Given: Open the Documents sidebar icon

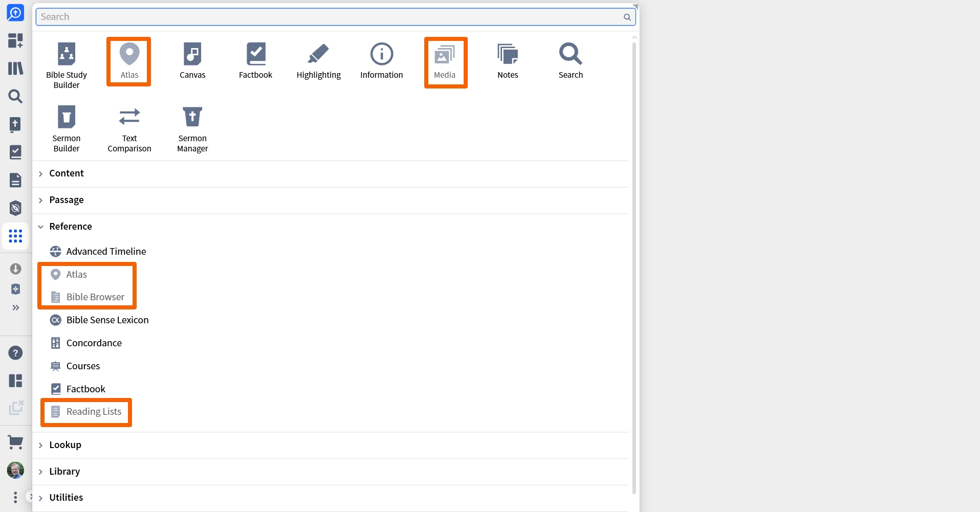Looking at the screenshot, I should 15,180.
